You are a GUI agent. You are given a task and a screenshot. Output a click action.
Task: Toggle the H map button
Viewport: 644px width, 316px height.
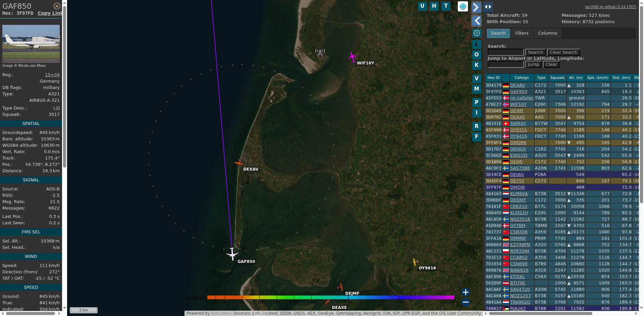pyautogui.click(x=434, y=6)
